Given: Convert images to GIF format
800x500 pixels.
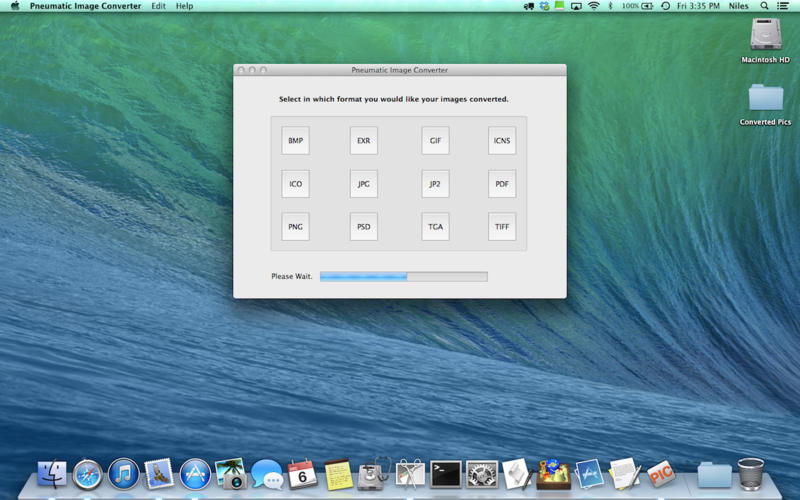Looking at the screenshot, I should pos(435,141).
